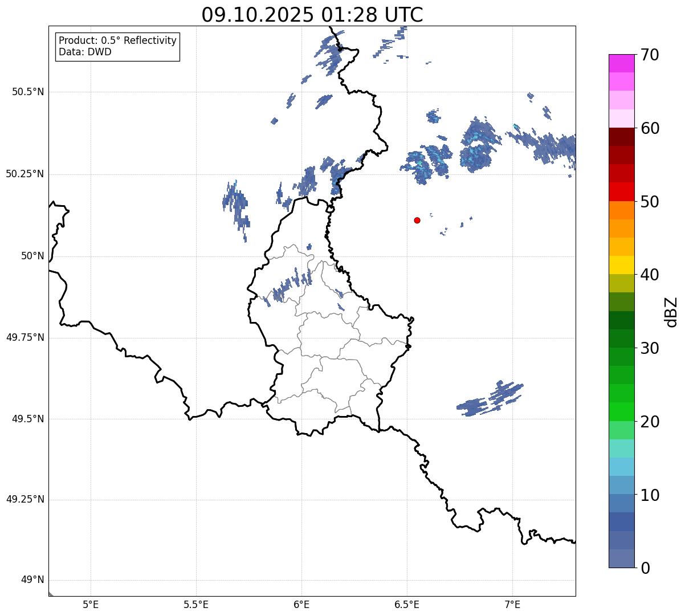Click the "49.75°N" latitude label
This screenshot has width=685, height=616.
point(25,337)
